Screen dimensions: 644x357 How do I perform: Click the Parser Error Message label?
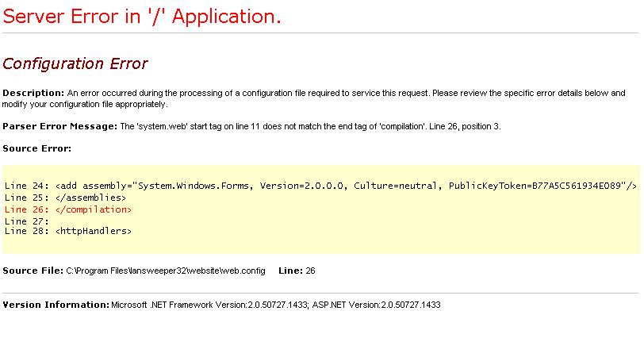tap(59, 126)
